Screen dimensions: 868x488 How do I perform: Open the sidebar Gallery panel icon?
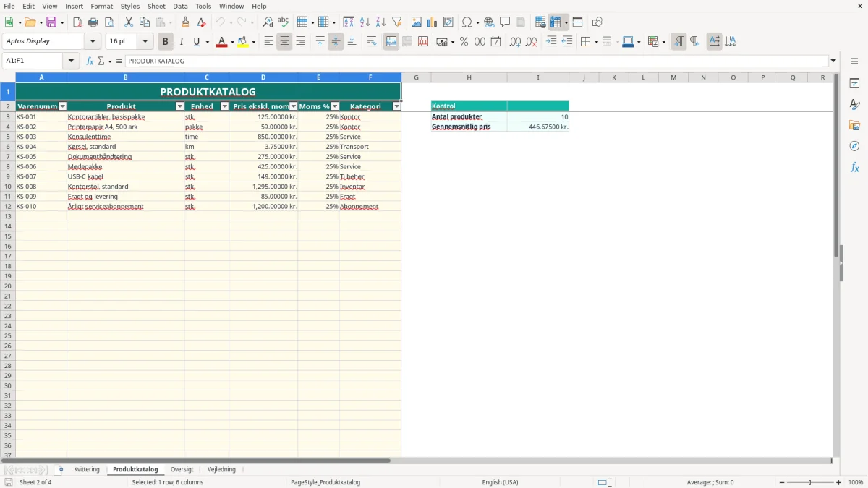[x=854, y=125]
